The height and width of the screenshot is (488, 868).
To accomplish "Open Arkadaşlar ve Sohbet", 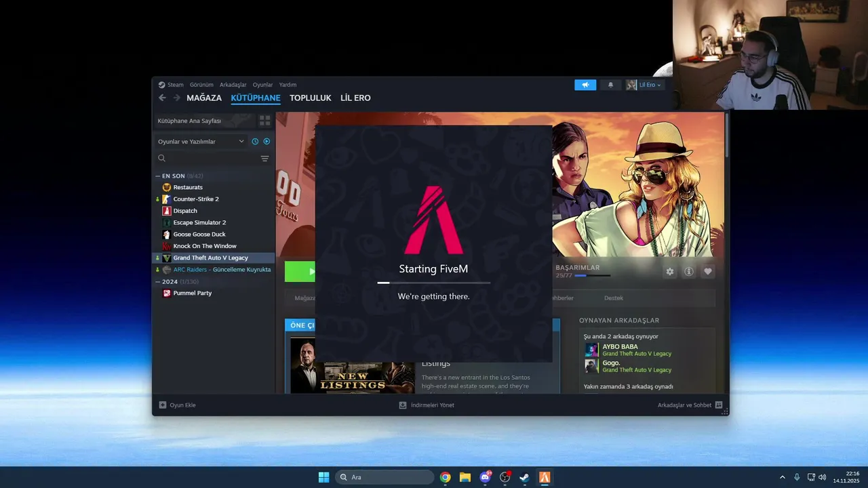I will click(690, 405).
